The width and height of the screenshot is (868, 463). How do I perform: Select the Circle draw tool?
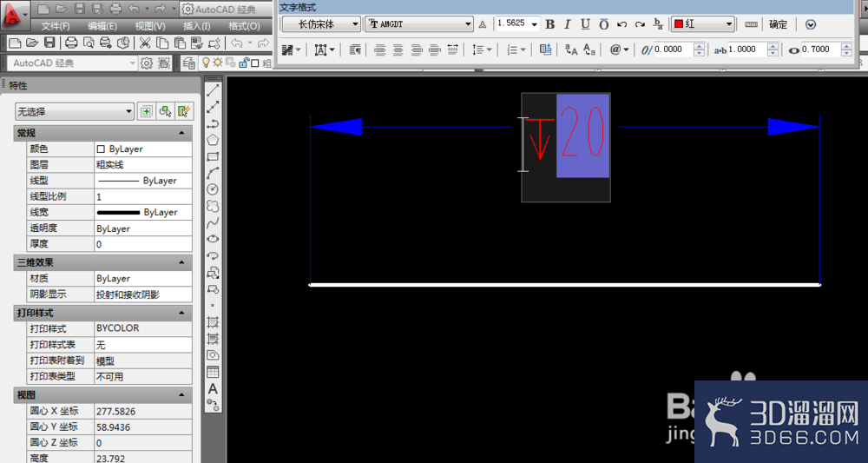point(214,189)
